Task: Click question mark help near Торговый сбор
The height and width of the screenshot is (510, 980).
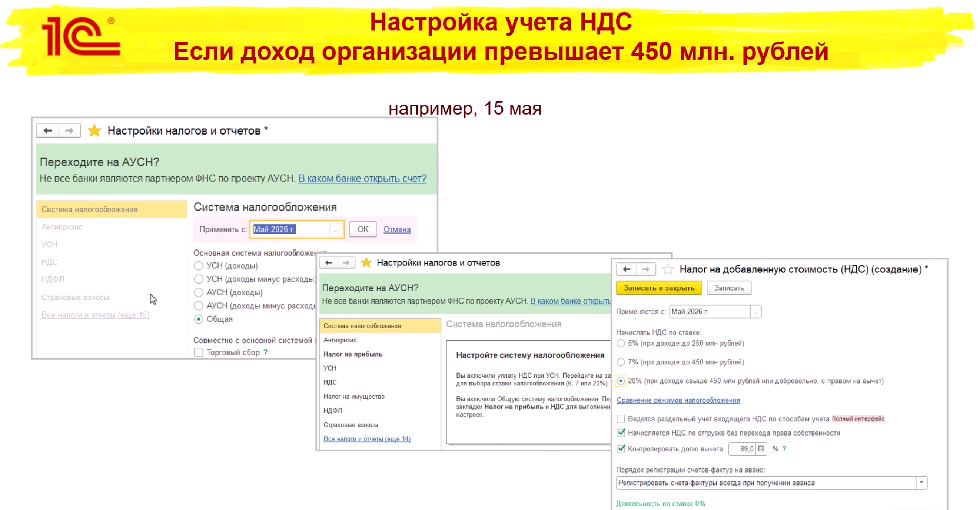Action: click(266, 352)
